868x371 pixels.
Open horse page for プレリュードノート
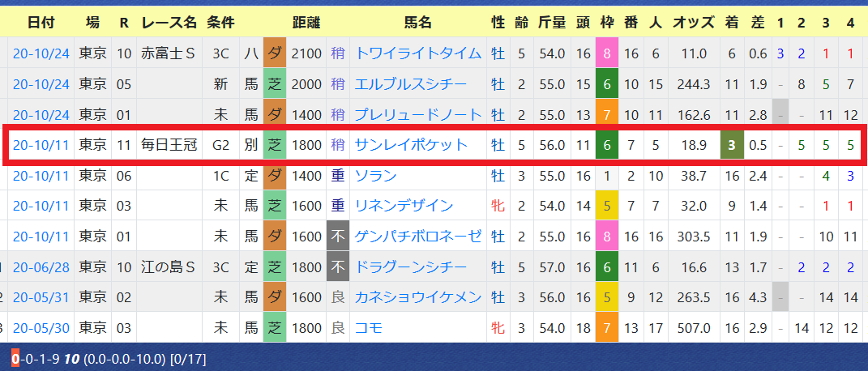click(x=418, y=115)
